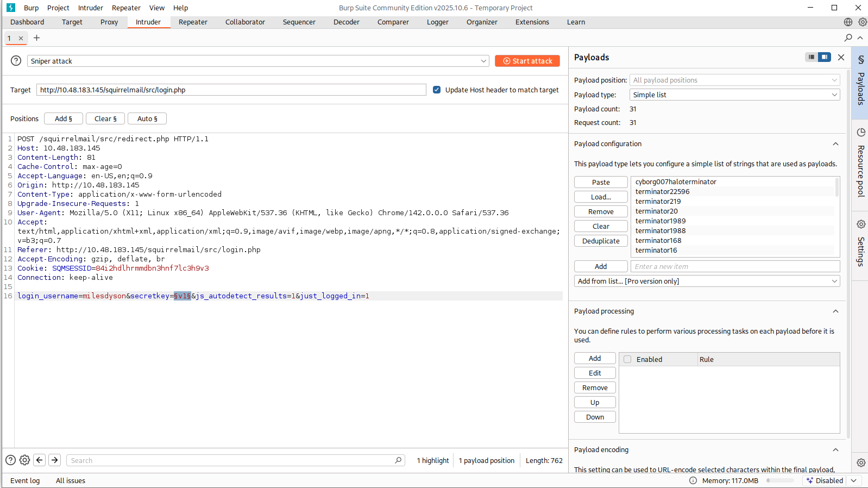Open the Intruder menu
The height and width of the screenshot is (488, 868).
click(x=91, y=8)
